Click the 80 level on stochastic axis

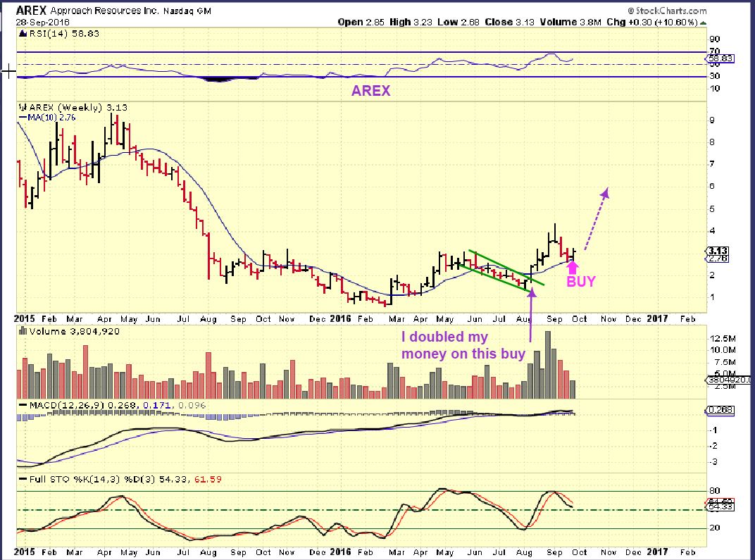pyautogui.click(x=715, y=491)
